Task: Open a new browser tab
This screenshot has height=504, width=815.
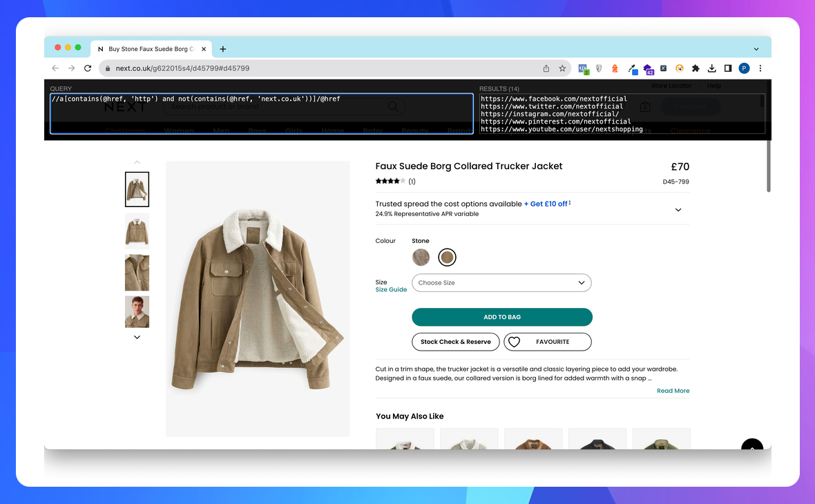Action: click(x=222, y=48)
